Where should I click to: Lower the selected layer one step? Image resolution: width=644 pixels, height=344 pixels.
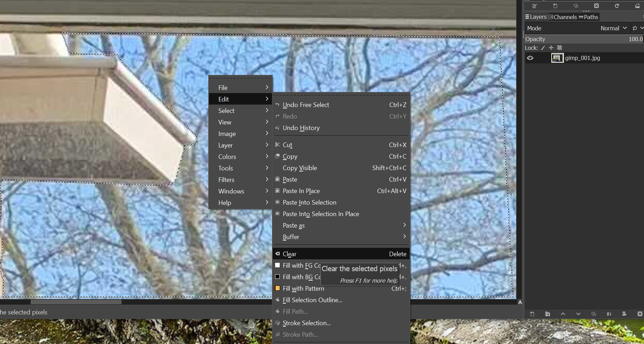point(579,314)
